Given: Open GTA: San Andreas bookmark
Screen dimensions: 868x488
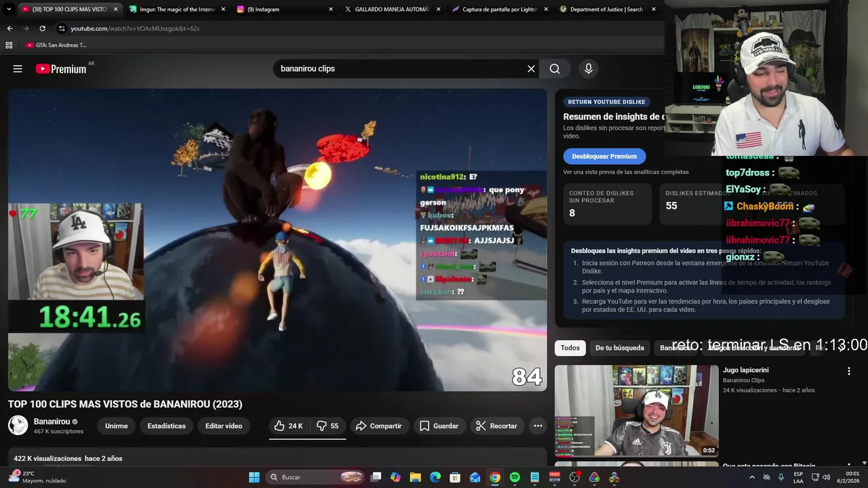Looking at the screenshot, I should pyautogui.click(x=56, y=45).
